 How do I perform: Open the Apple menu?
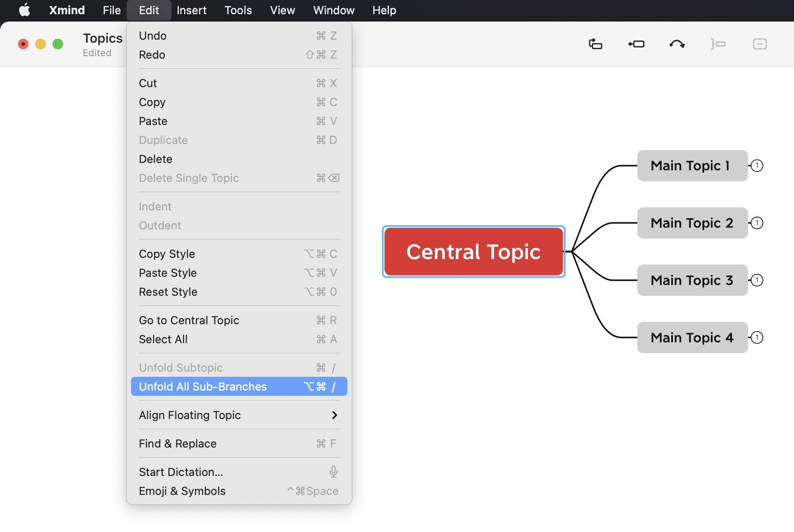point(25,10)
